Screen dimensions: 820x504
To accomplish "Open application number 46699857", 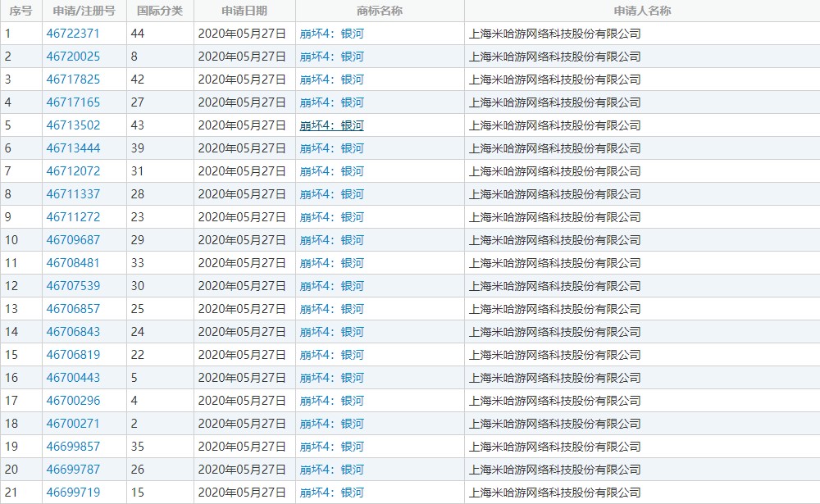I will (73, 447).
